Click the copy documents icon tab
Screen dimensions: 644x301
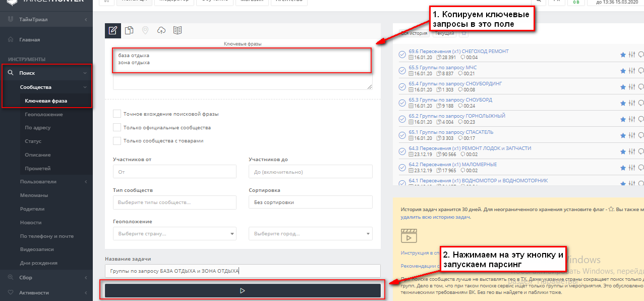tap(129, 30)
